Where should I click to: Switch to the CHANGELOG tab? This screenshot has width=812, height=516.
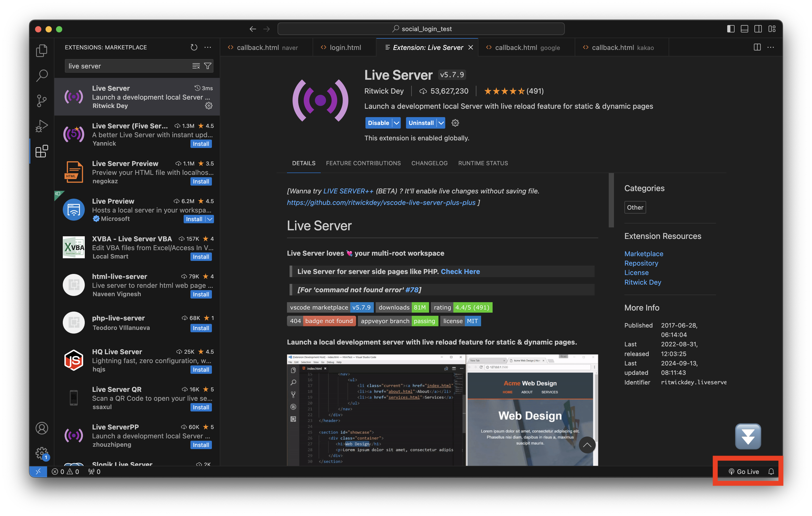429,163
